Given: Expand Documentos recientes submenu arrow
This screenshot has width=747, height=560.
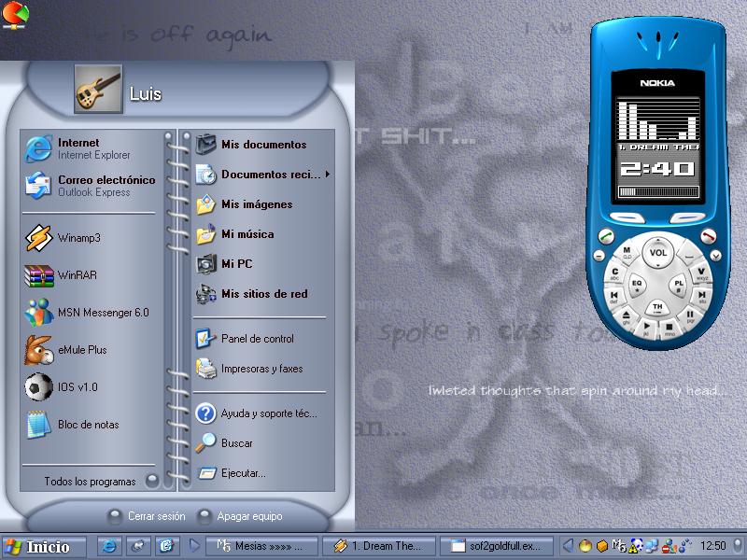Looking at the screenshot, I should click(x=328, y=175).
